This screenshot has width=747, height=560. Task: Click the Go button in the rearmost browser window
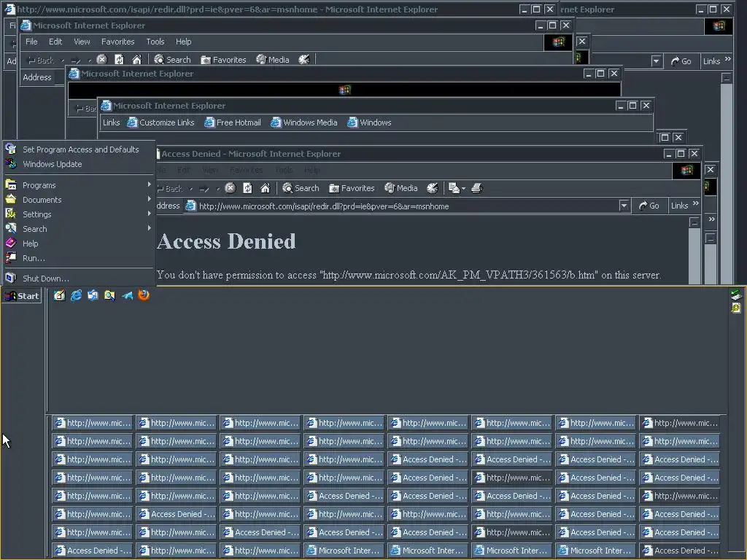[x=681, y=61]
